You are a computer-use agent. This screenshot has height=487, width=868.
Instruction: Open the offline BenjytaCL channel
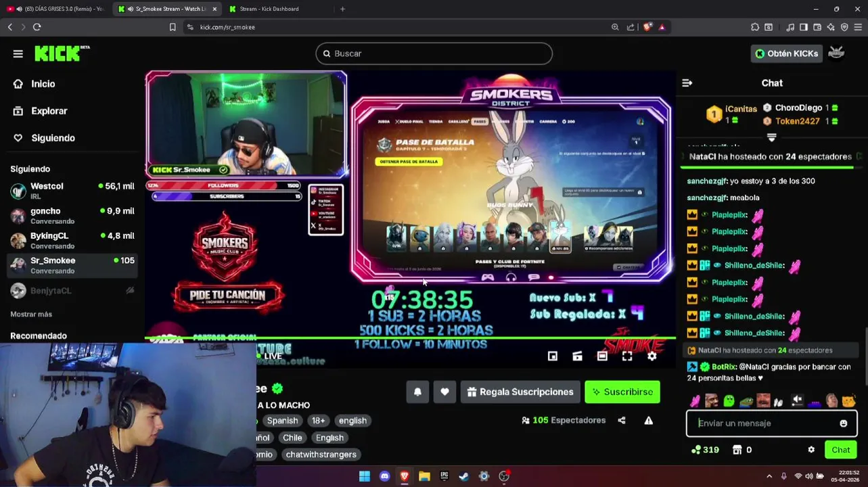pos(72,291)
